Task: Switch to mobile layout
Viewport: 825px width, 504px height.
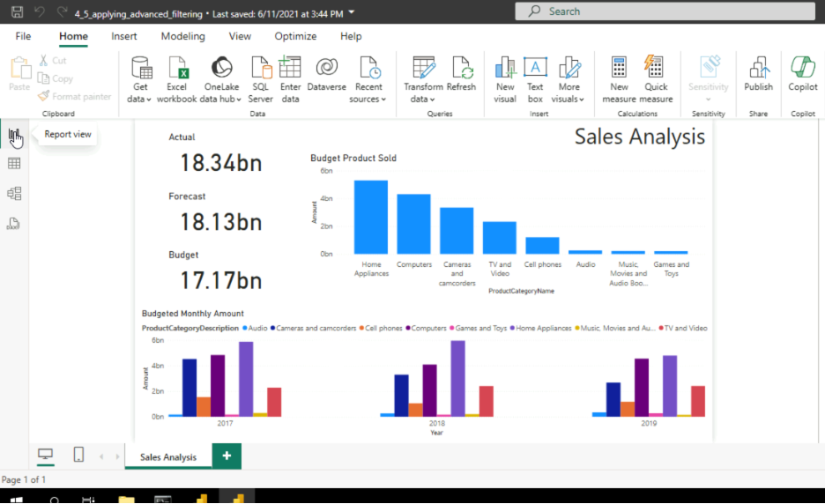Action: tap(78, 455)
